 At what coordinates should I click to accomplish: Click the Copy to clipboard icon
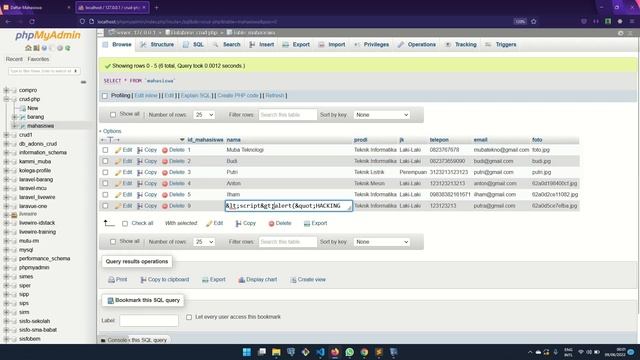pyautogui.click(x=143, y=280)
